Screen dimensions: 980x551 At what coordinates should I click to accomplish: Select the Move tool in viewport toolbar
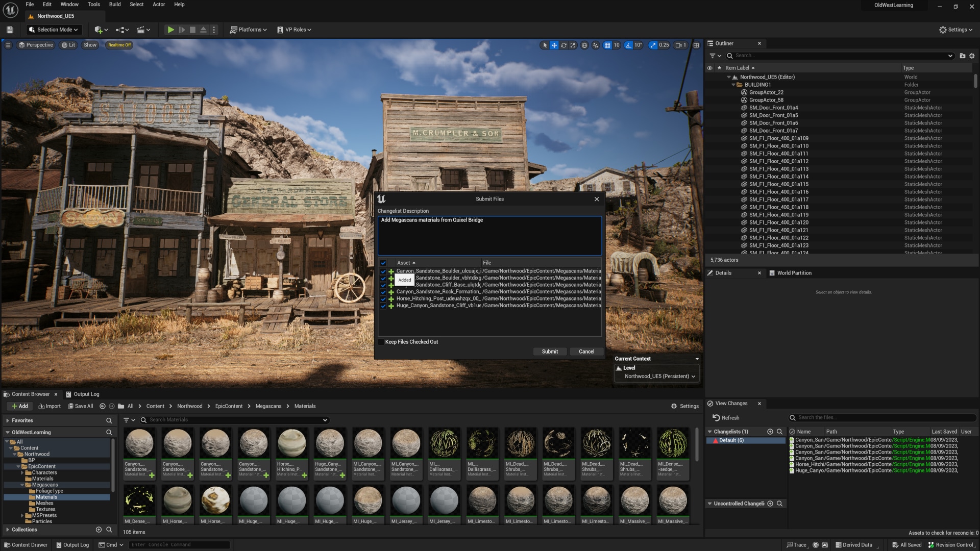tap(554, 45)
